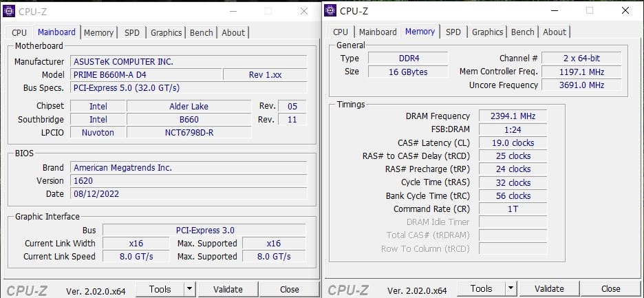Go to About tab in left window
The image size is (644, 298).
click(x=233, y=32)
